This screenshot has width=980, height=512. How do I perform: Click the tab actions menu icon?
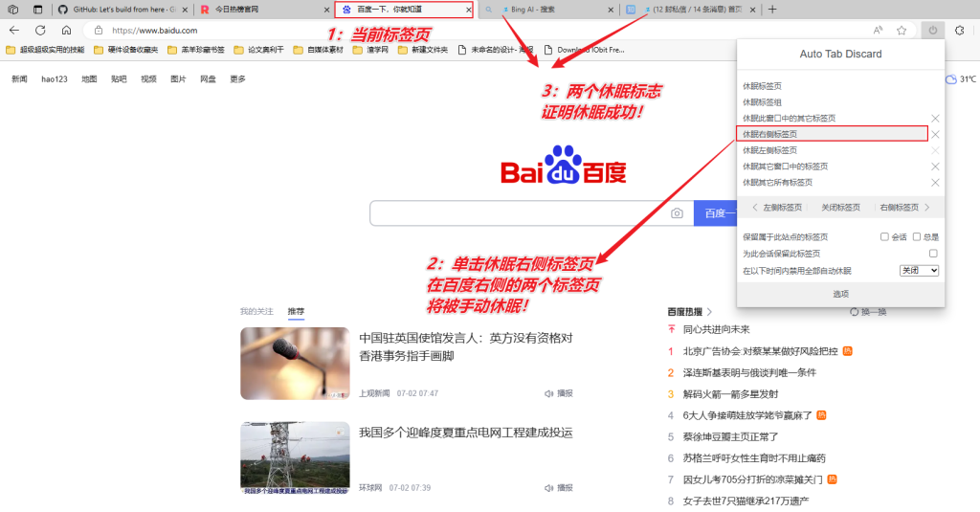tap(38, 10)
